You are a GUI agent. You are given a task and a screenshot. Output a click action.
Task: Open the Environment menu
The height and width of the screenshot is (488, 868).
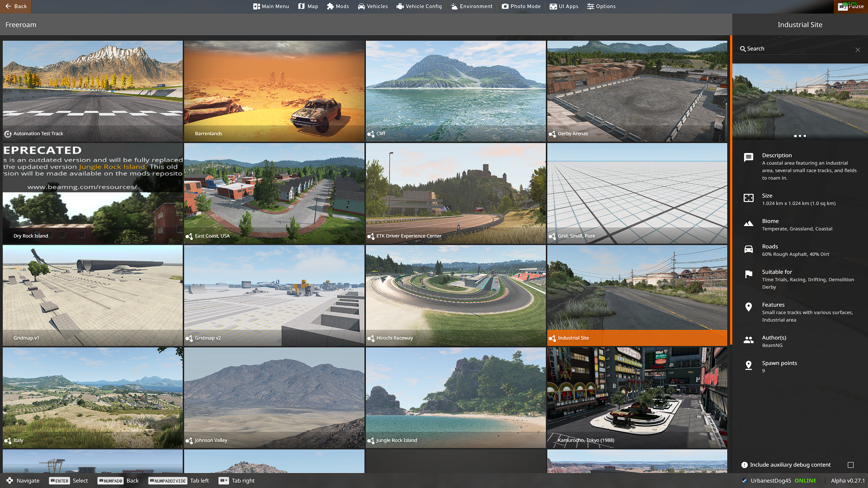click(x=471, y=6)
